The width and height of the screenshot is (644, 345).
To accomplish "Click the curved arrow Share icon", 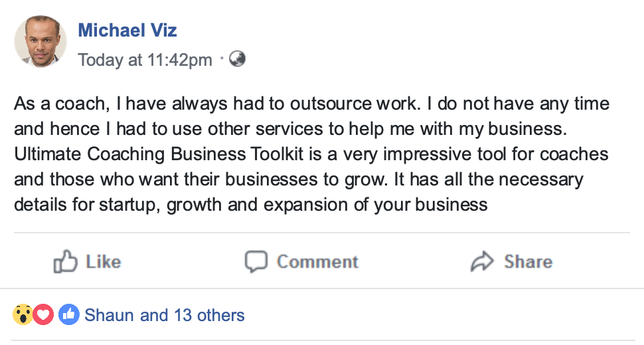I will click(482, 262).
